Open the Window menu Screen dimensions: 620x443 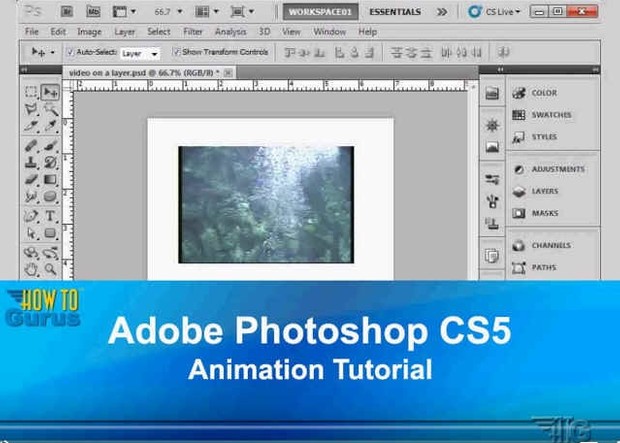click(329, 32)
